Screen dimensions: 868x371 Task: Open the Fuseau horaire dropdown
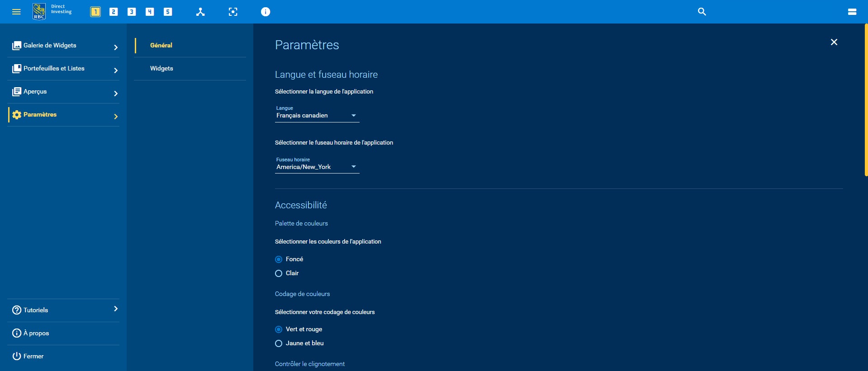pos(317,167)
